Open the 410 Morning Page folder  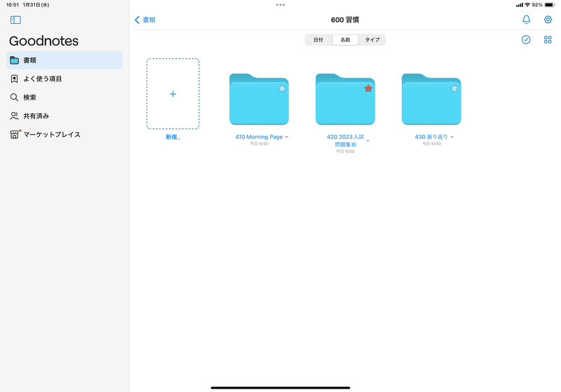point(259,100)
